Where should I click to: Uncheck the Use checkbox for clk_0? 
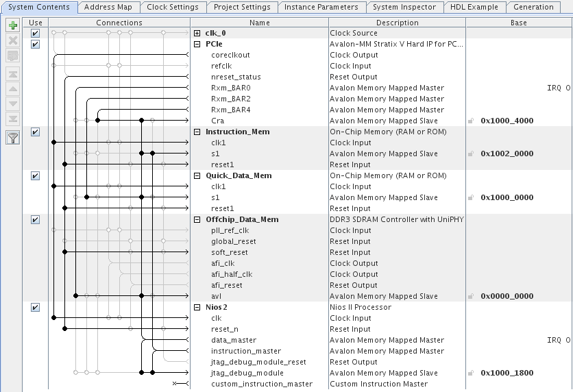pyautogui.click(x=35, y=34)
